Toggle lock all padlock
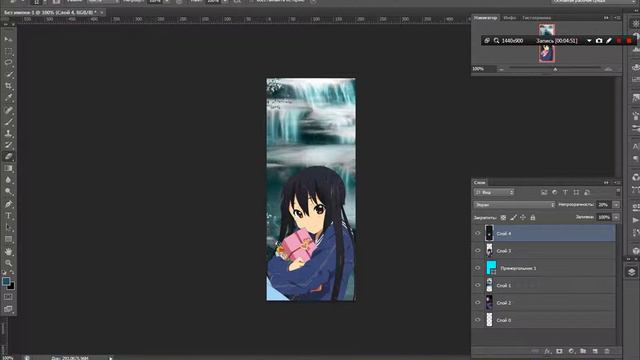The width and height of the screenshot is (640, 360). point(533,218)
